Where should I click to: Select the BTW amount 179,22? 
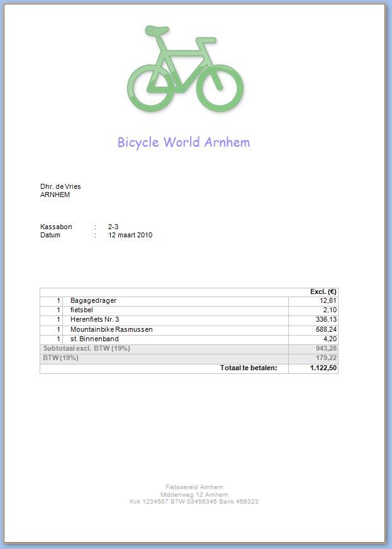[327, 358]
